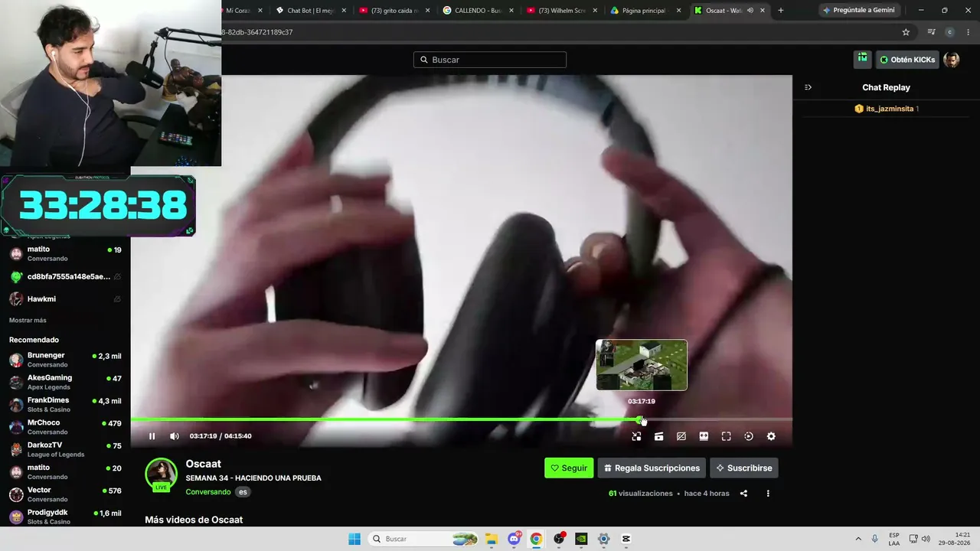Image resolution: width=980 pixels, height=551 pixels.
Task: Open playback speed icon in player
Action: coord(749,436)
